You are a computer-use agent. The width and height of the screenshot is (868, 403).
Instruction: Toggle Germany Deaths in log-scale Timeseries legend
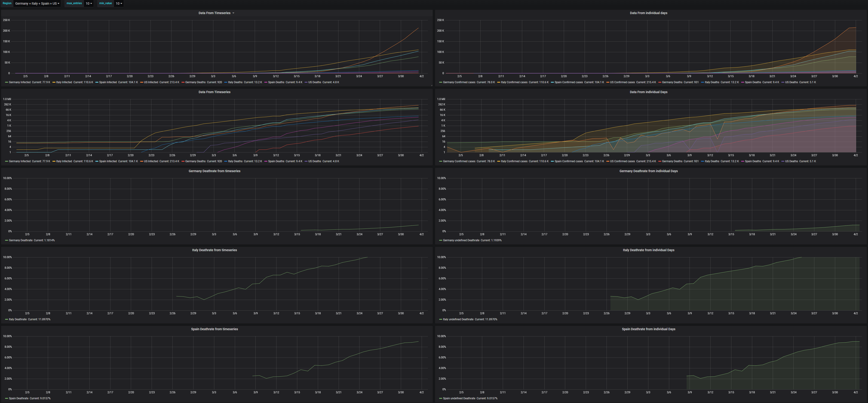[195, 161]
